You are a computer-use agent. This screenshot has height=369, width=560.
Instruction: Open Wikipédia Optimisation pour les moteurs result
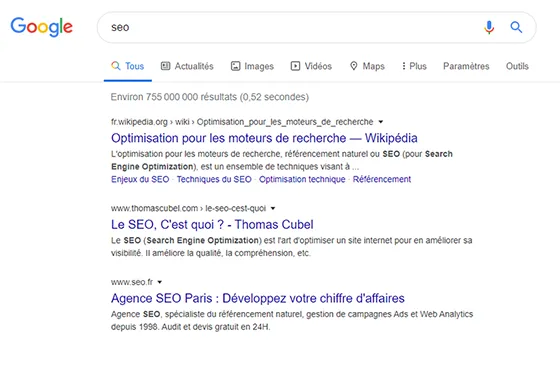pos(264,138)
